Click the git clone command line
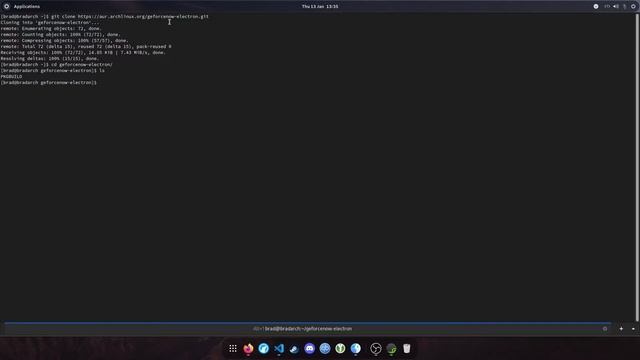This screenshot has width=640, height=360. click(x=104, y=17)
